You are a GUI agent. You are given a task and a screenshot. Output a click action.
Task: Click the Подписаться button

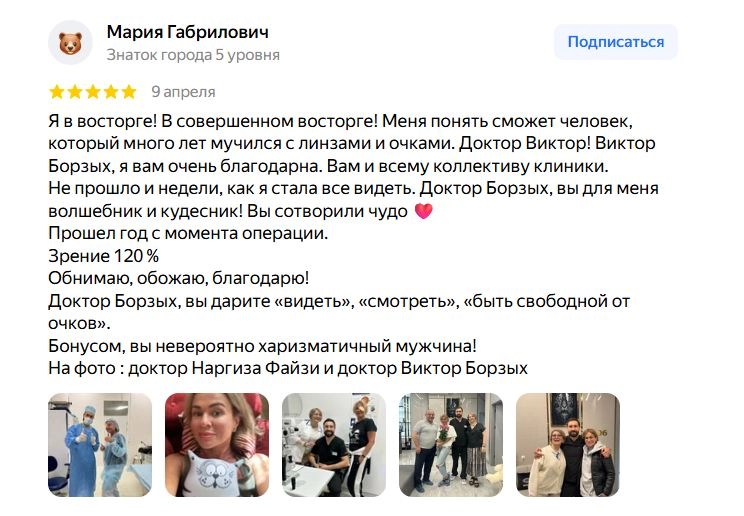(615, 42)
